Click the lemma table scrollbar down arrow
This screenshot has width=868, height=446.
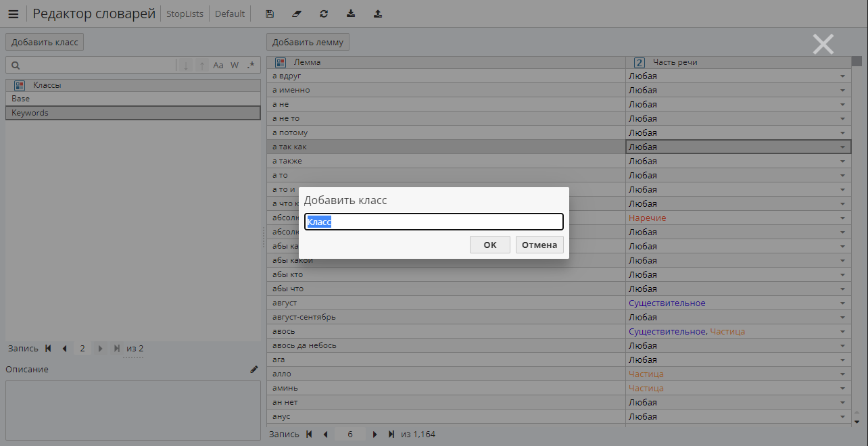(857, 421)
